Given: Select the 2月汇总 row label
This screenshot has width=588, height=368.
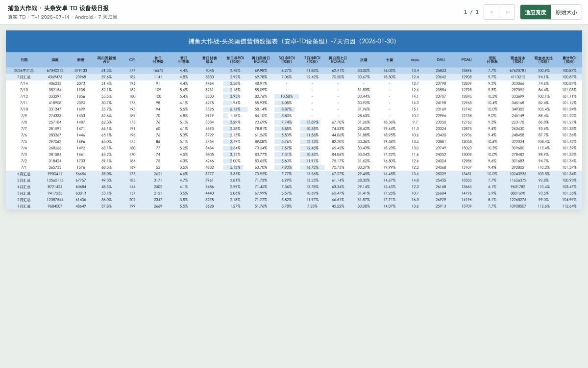Looking at the screenshot, I should coord(24,200).
